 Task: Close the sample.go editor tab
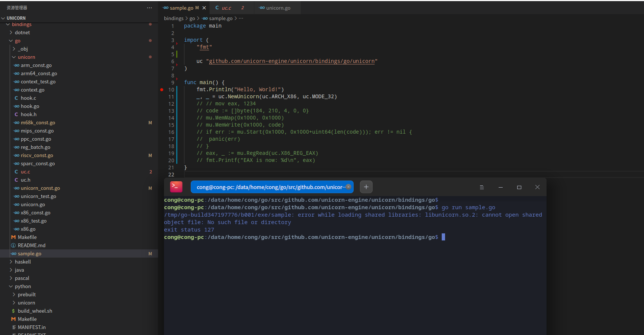204,7
